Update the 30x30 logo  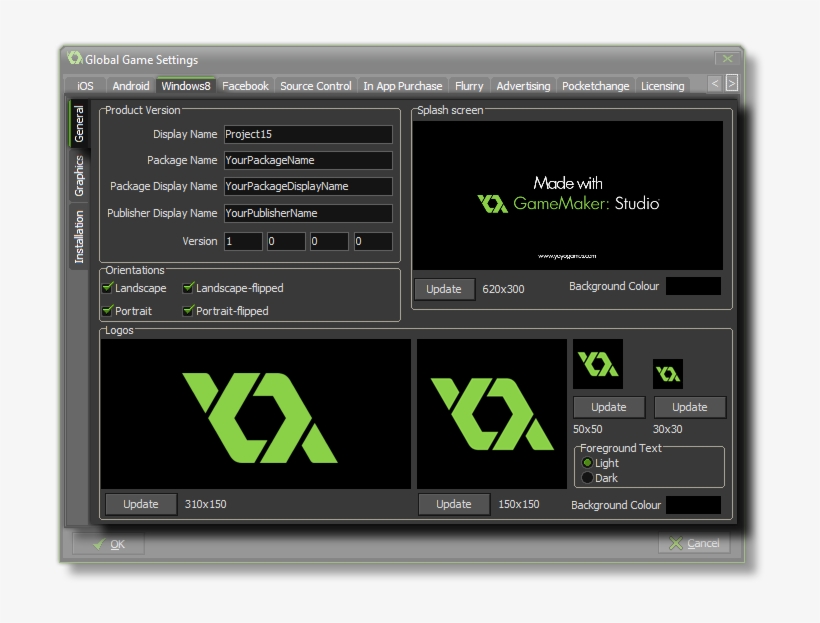click(x=690, y=407)
